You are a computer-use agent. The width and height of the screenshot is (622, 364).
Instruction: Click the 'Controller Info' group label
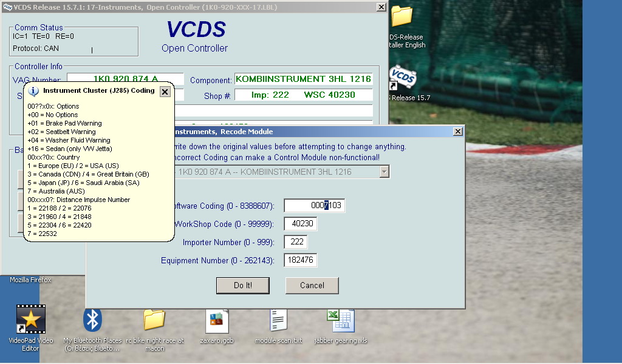[x=38, y=66]
